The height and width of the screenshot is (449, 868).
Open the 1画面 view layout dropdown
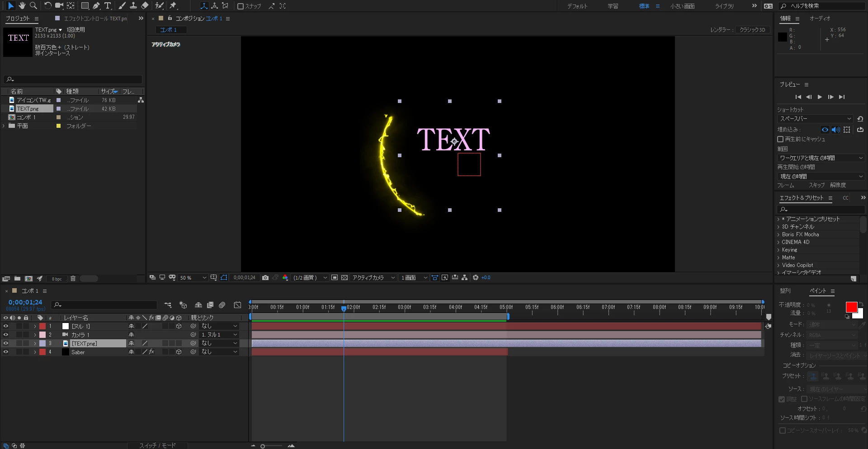click(414, 278)
